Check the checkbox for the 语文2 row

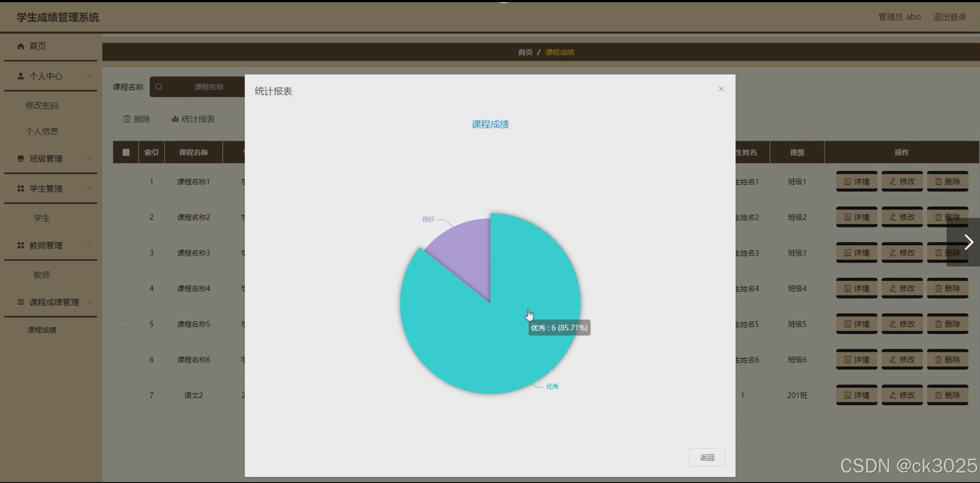tap(125, 395)
